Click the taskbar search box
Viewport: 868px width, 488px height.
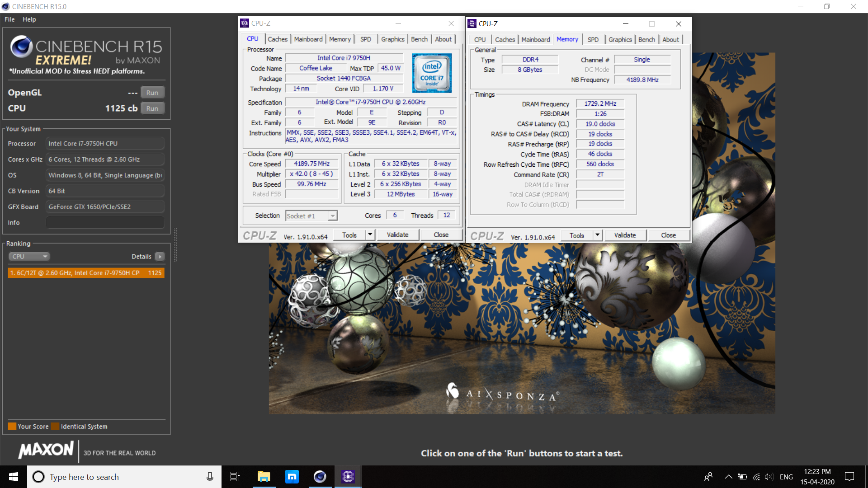tap(124, 477)
